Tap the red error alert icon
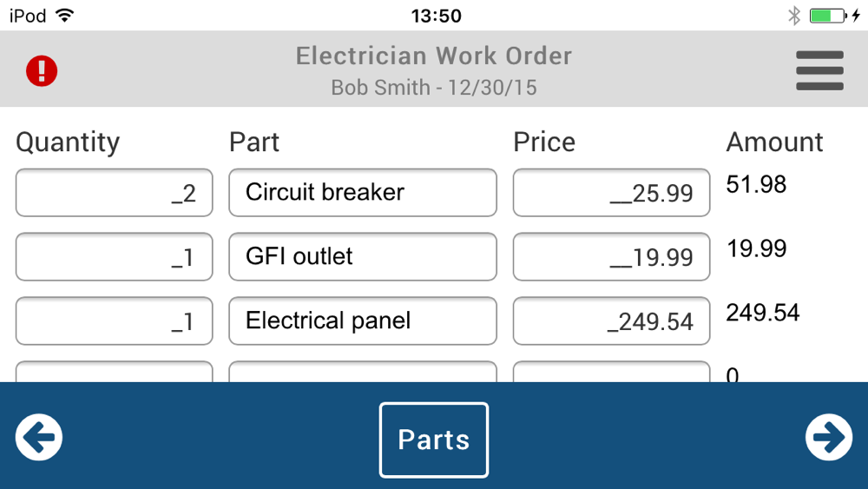Image resolution: width=868 pixels, height=489 pixels. coord(41,70)
